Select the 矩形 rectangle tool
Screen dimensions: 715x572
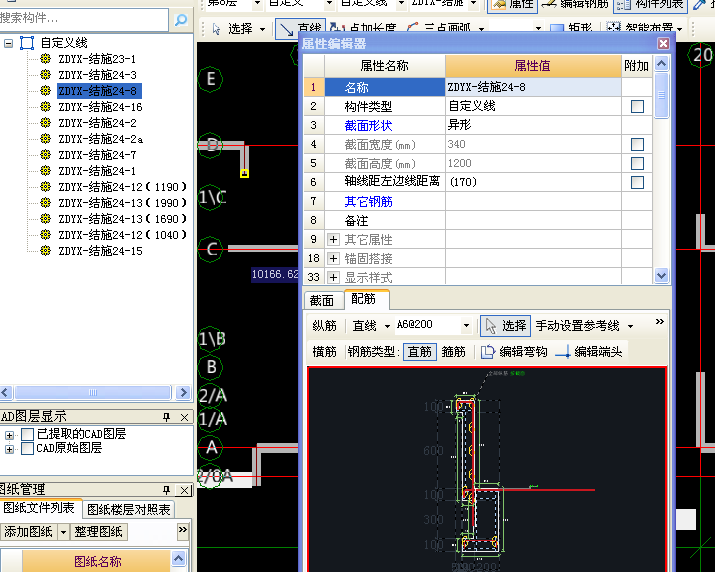571,29
